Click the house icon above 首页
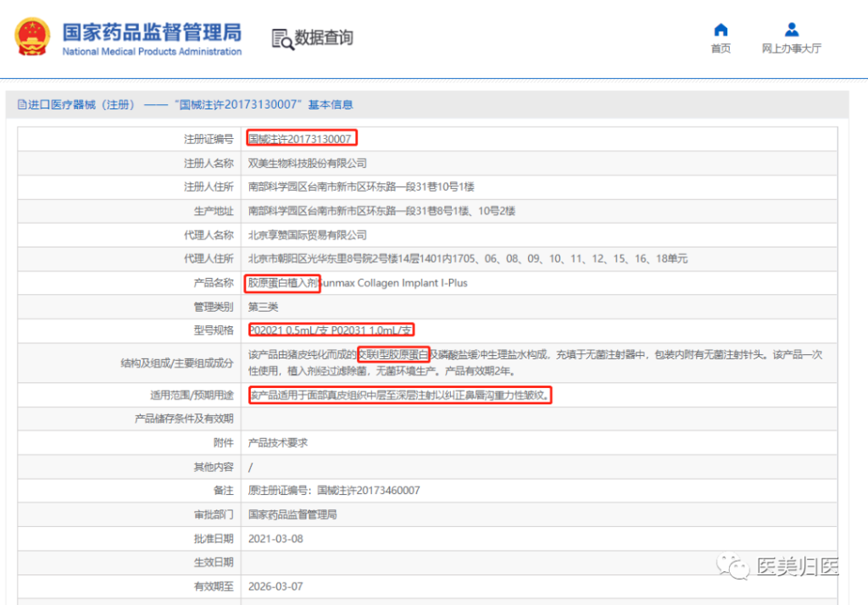 pyautogui.click(x=721, y=30)
